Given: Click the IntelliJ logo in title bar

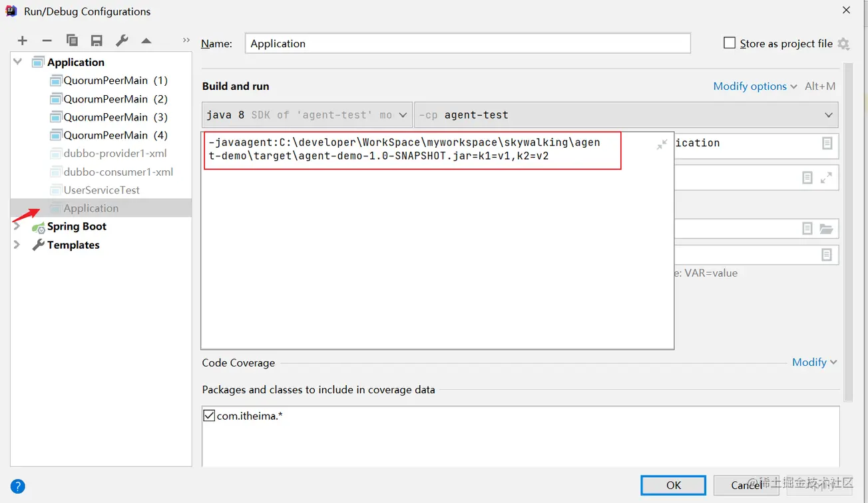Looking at the screenshot, I should click(11, 11).
